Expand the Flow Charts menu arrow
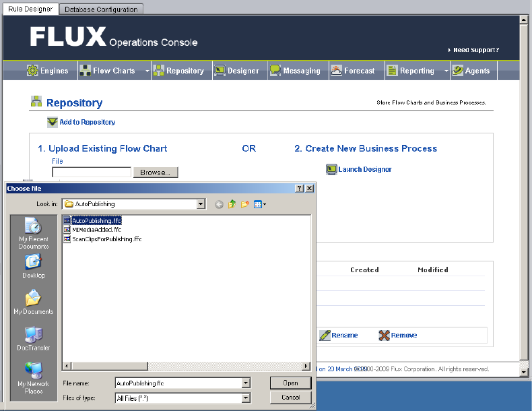Image resolution: width=532 pixels, height=411 pixels. (147, 71)
